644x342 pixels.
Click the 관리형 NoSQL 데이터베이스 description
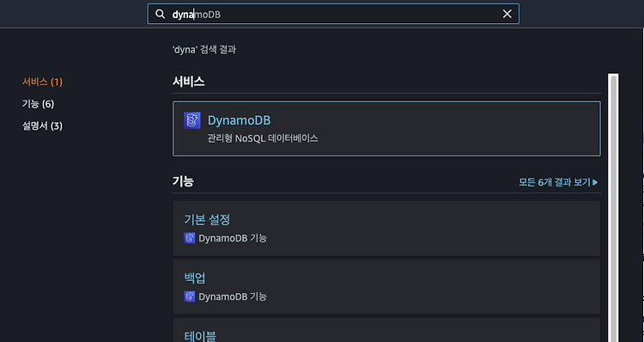pyautogui.click(x=263, y=138)
